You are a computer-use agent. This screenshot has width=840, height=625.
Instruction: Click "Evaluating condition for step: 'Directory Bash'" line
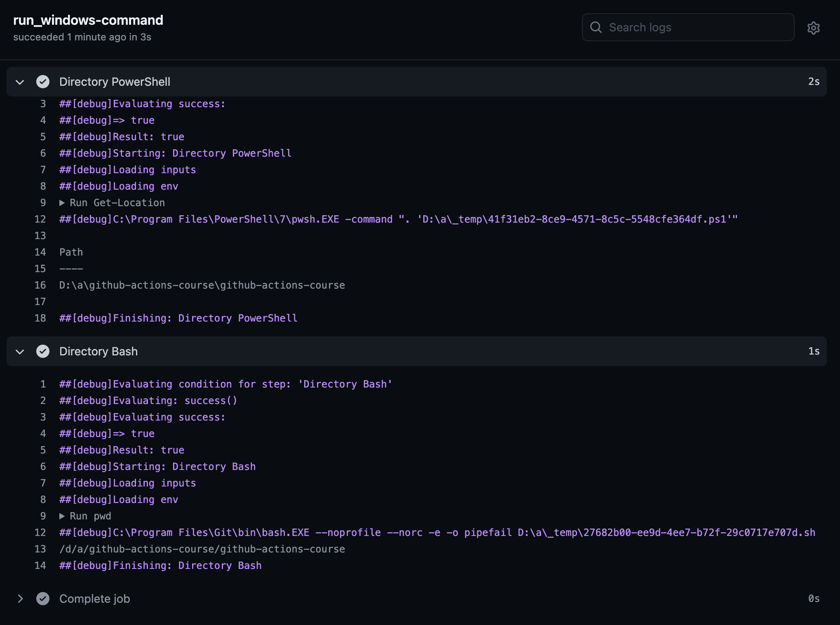pos(226,384)
